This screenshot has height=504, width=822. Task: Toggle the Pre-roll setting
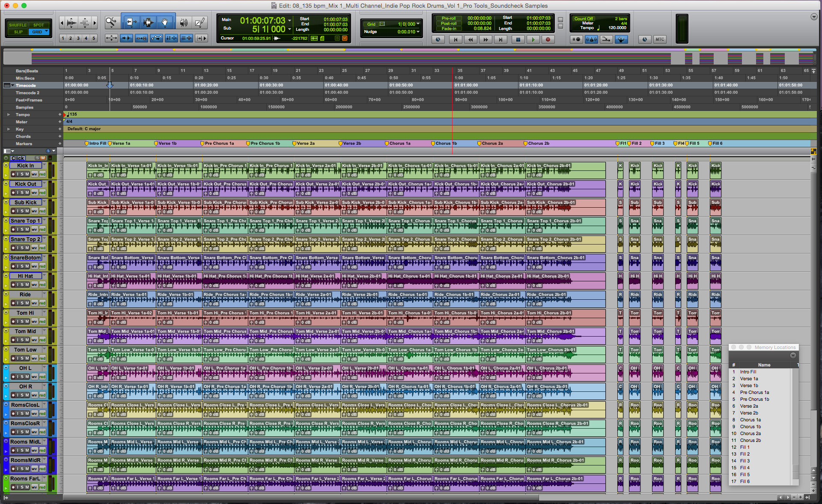[x=448, y=18]
